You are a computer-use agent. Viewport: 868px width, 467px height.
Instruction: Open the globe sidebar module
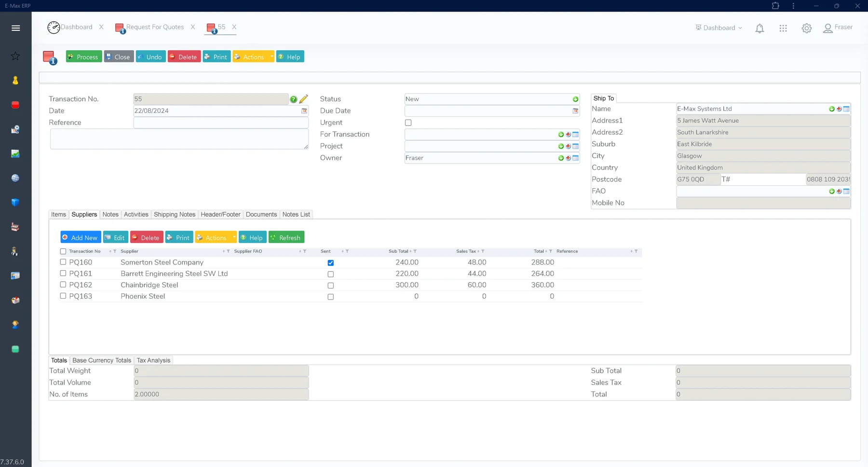15,178
